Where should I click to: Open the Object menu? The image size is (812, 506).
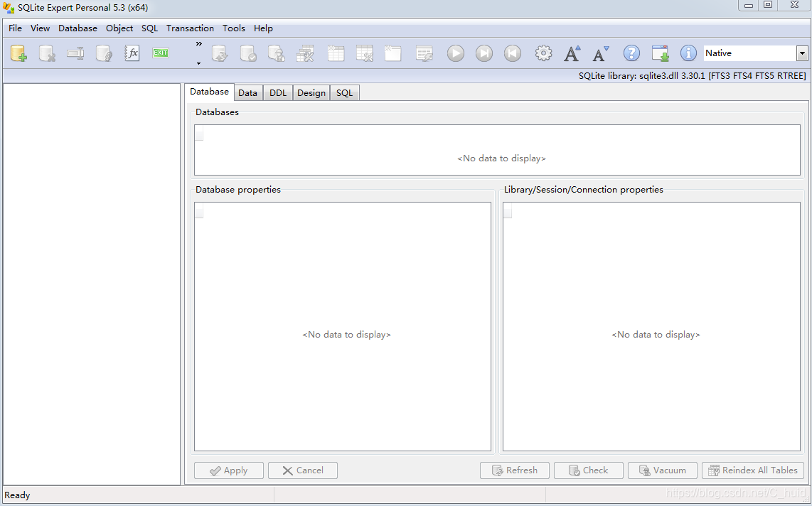119,28
